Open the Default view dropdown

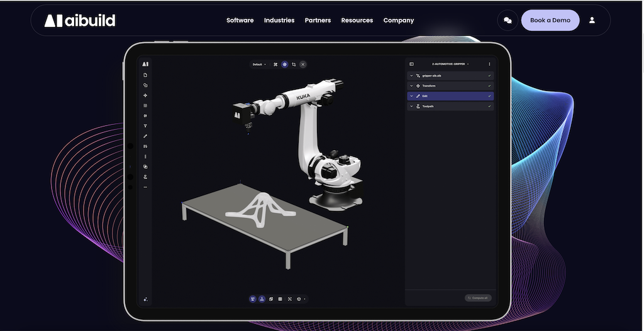pos(259,64)
